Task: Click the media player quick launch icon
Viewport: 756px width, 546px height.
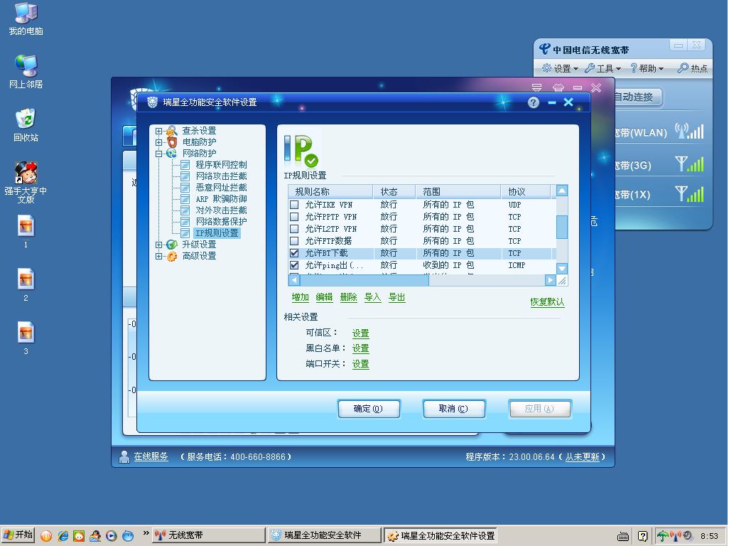Action: [x=112, y=536]
